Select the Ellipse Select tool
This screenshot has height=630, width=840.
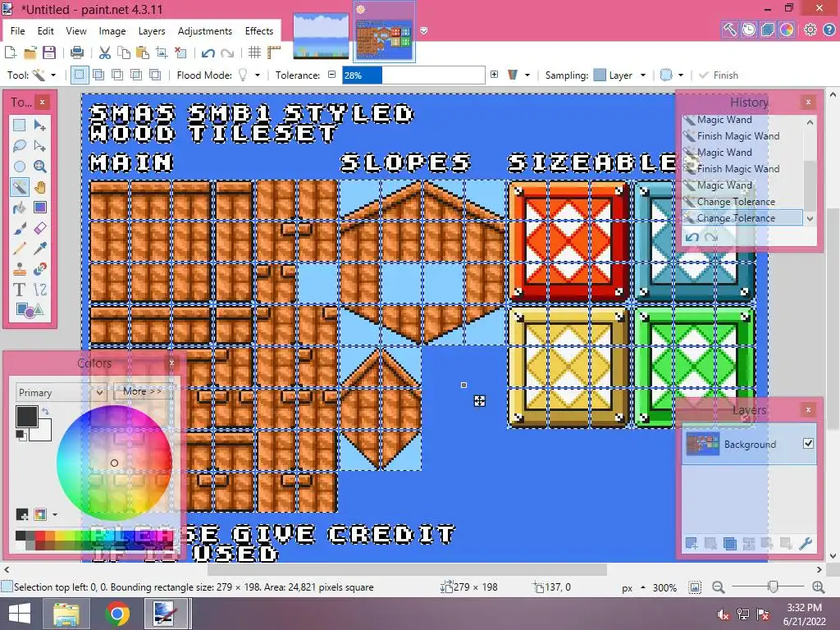[20, 167]
